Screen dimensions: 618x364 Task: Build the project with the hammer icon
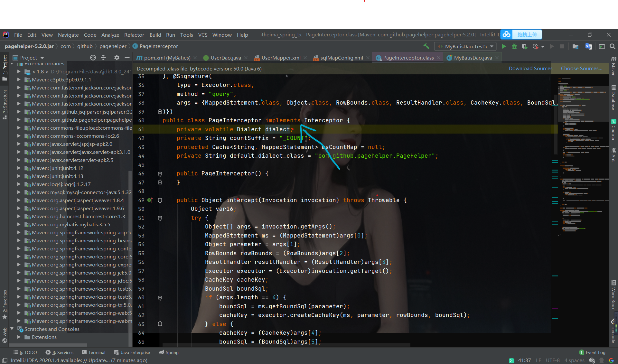426,46
